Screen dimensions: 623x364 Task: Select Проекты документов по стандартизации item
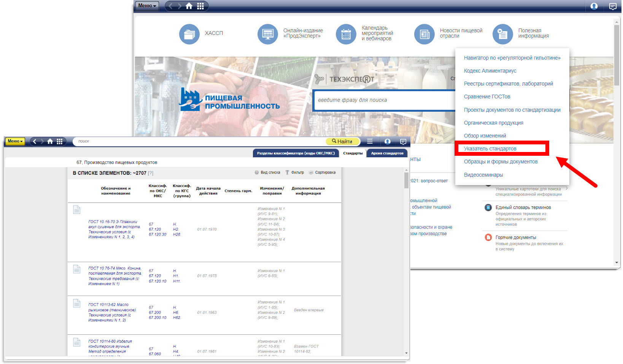click(512, 110)
